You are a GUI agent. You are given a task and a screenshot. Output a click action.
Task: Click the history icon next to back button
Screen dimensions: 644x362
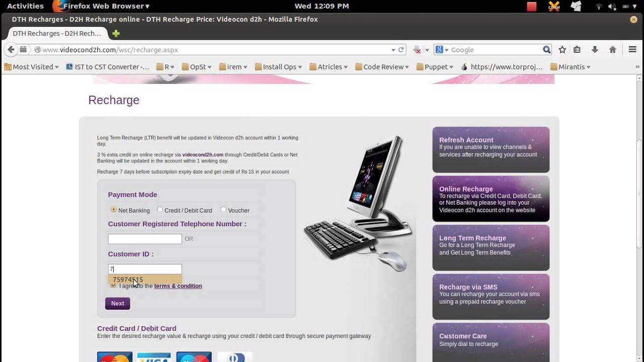[x=23, y=50]
